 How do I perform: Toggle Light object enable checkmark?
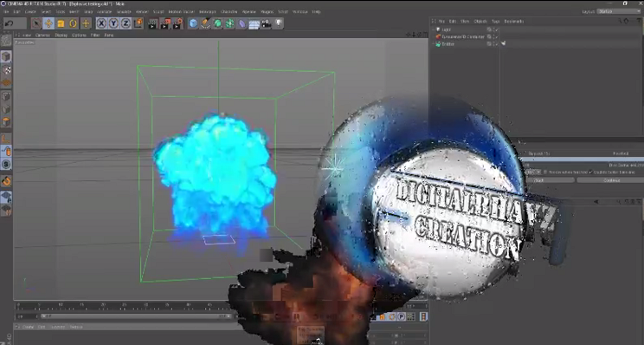pos(496,29)
